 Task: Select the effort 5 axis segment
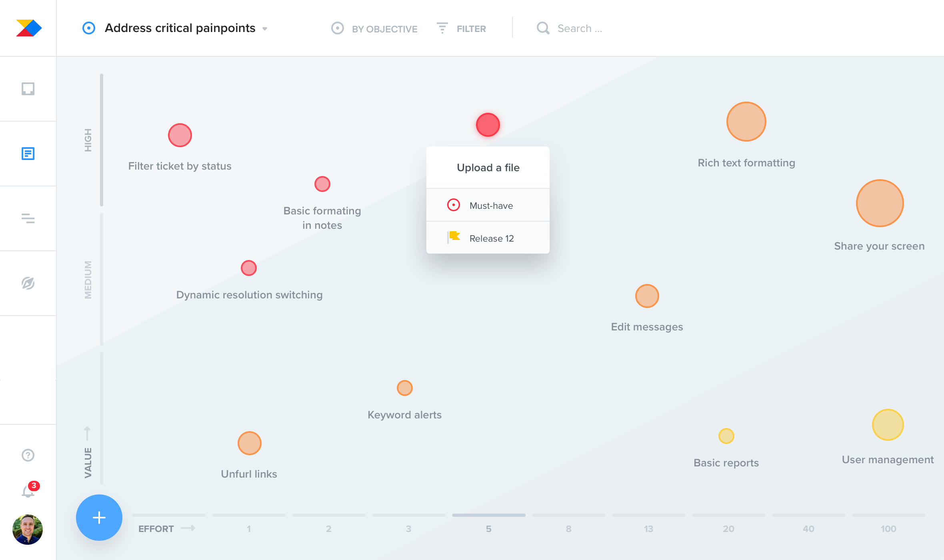click(x=488, y=516)
